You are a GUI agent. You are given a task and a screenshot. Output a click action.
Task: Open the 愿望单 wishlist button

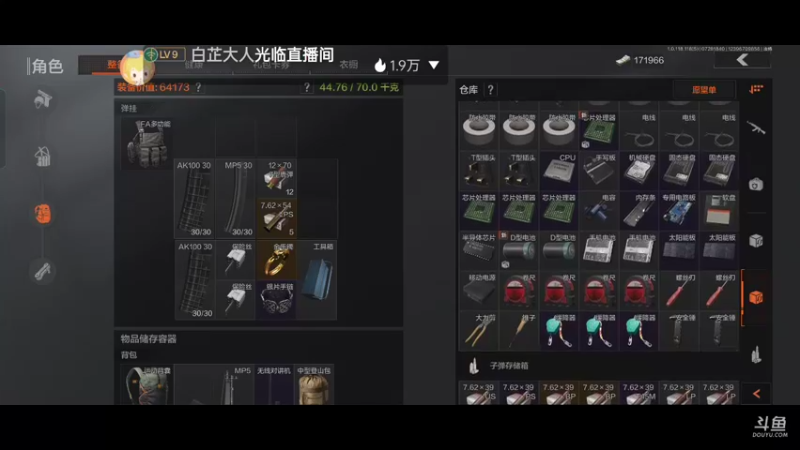704,90
